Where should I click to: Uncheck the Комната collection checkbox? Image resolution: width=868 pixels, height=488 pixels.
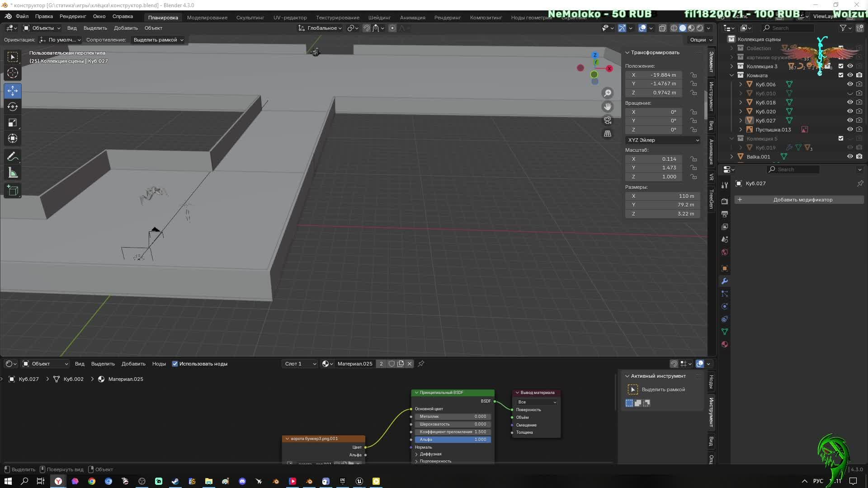tap(841, 75)
